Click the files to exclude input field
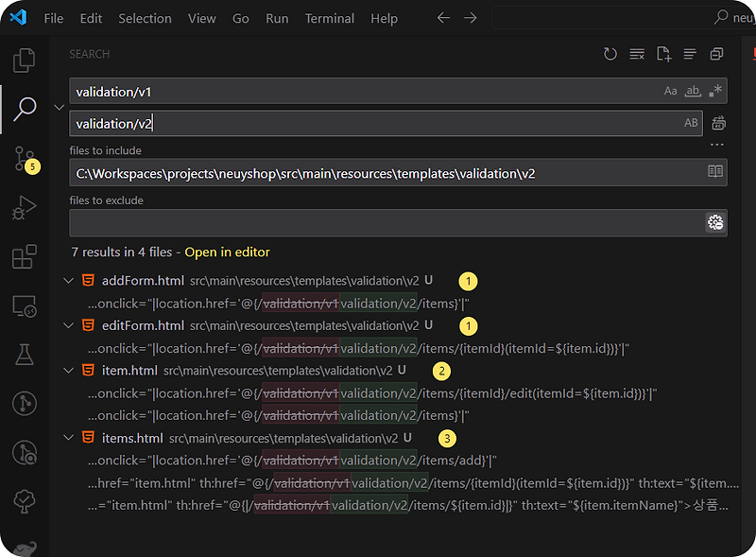This screenshot has height=557, width=756. [378, 222]
